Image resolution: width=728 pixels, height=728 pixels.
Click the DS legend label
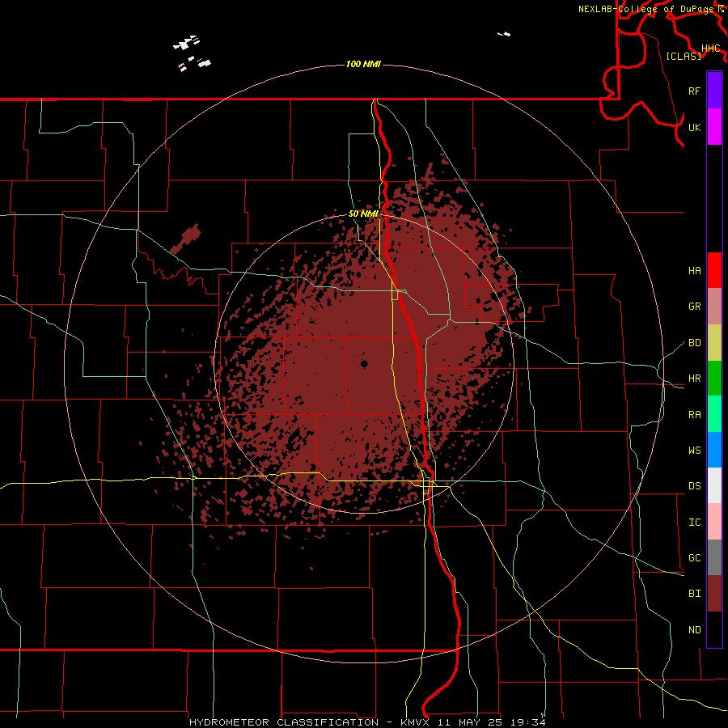pyautogui.click(x=694, y=486)
